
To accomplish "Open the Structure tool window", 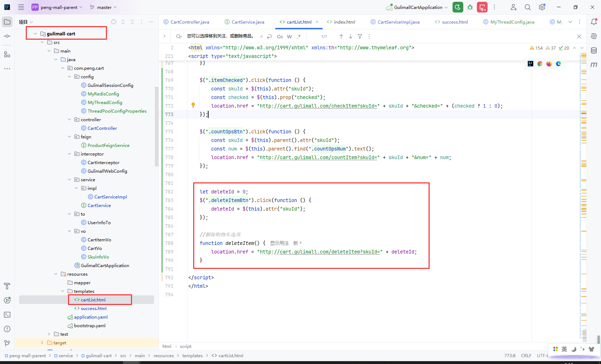I will tap(7, 54).
